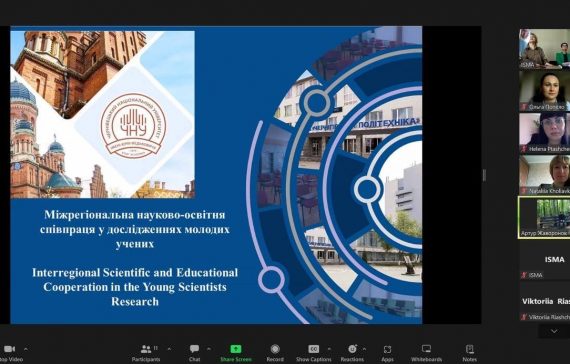Expand the chat options caret
Image resolution: width=570 pixels, height=364 pixels.
pos(209,349)
